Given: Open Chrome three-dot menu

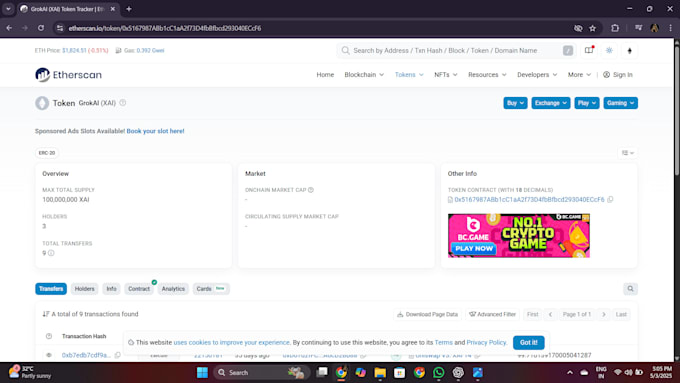Looking at the screenshot, I should tap(670, 28).
